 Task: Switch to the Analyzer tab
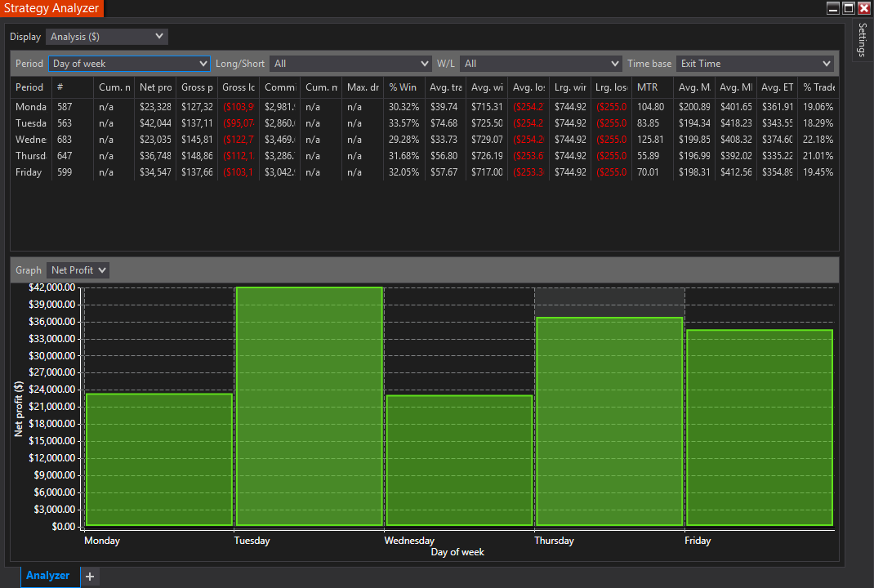click(48, 576)
